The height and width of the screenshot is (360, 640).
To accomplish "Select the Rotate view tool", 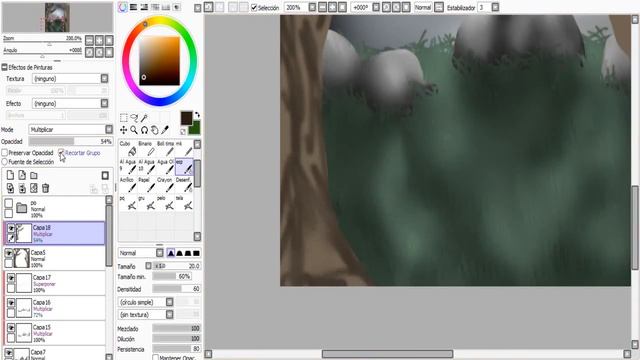I will 144,130.
